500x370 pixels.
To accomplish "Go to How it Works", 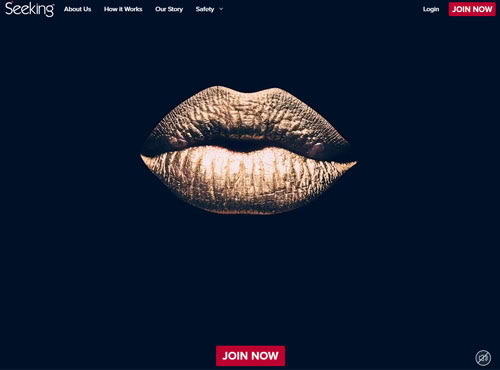I will [x=123, y=9].
